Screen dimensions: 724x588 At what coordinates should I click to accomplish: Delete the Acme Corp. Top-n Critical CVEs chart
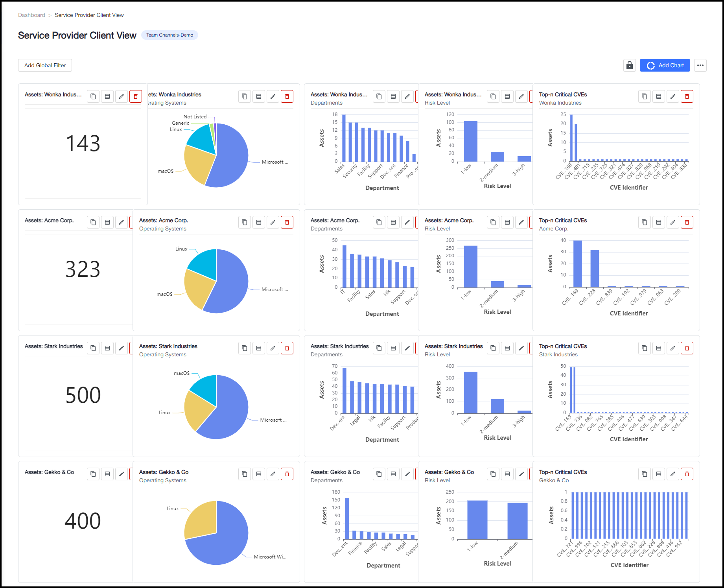pyautogui.click(x=687, y=222)
